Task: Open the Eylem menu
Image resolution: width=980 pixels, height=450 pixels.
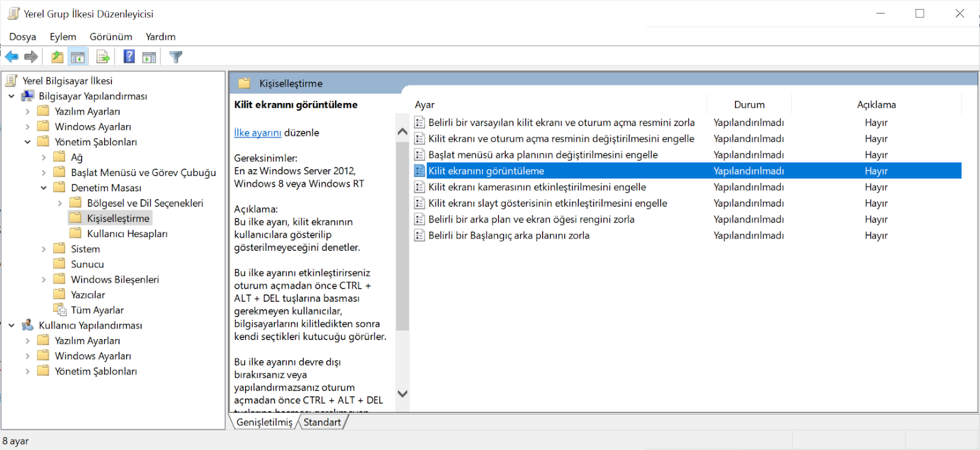Action: pos(63,37)
